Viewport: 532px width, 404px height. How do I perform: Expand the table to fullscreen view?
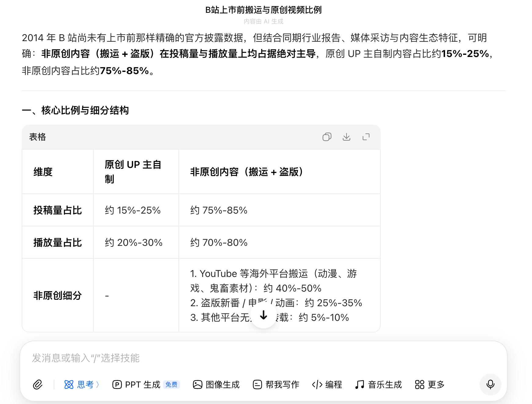tap(366, 137)
